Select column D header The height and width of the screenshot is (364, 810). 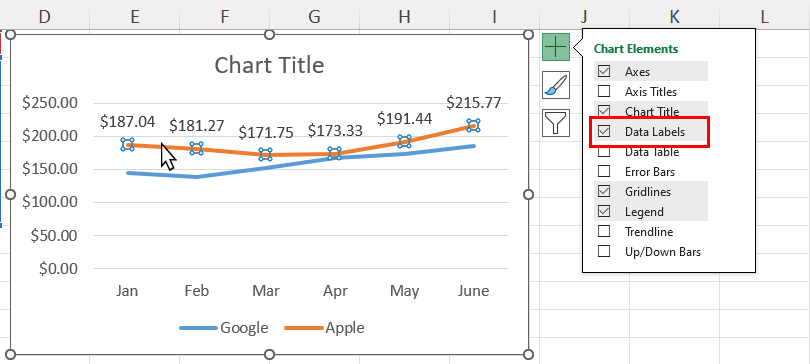[x=44, y=17]
